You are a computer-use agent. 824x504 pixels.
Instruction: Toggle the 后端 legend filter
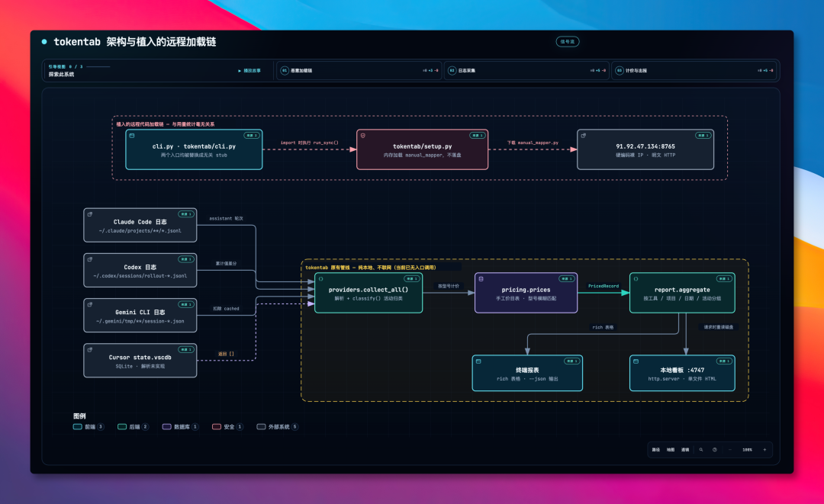[x=133, y=427]
